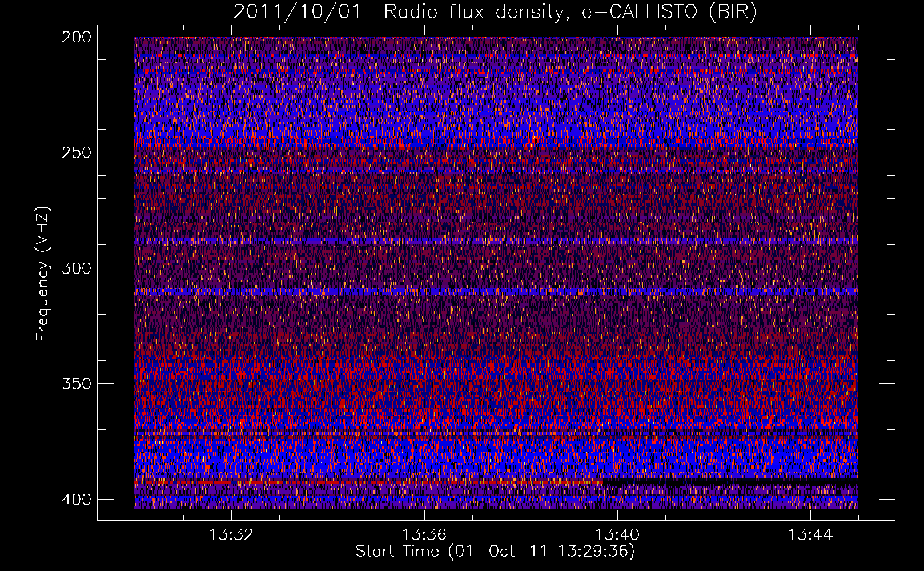Image resolution: width=924 pixels, height=571 pixels.
Task: Click the 13:40 time tick label
Action: [617, 535]
